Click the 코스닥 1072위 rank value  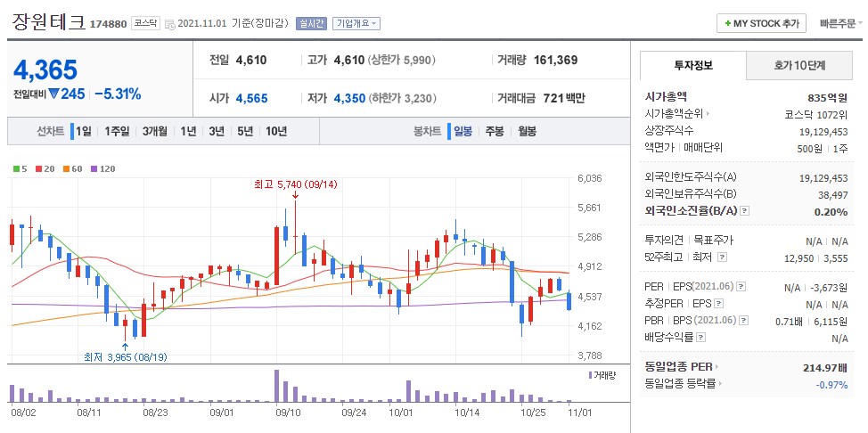point(816,115)
